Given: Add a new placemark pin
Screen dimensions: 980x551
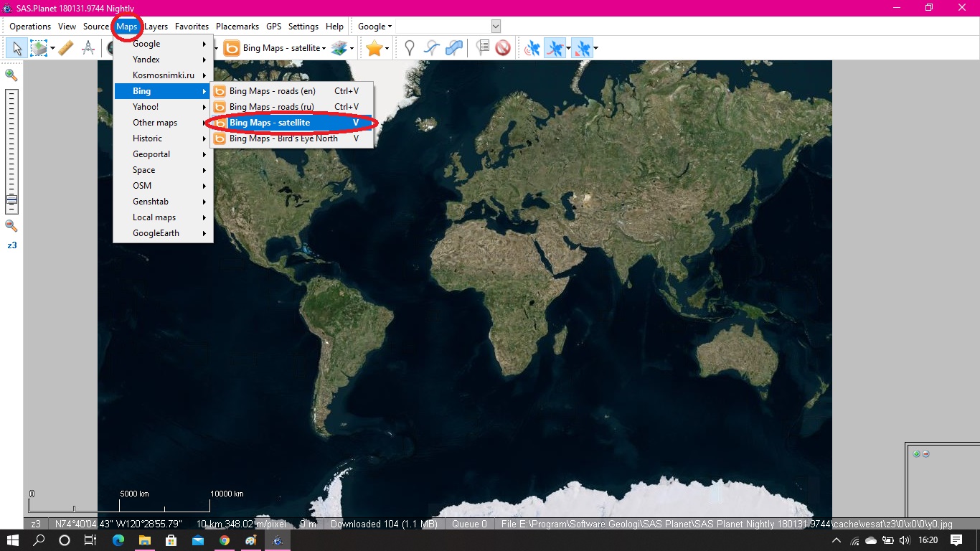Looking at the screenshot, I should tap(410, 48).
